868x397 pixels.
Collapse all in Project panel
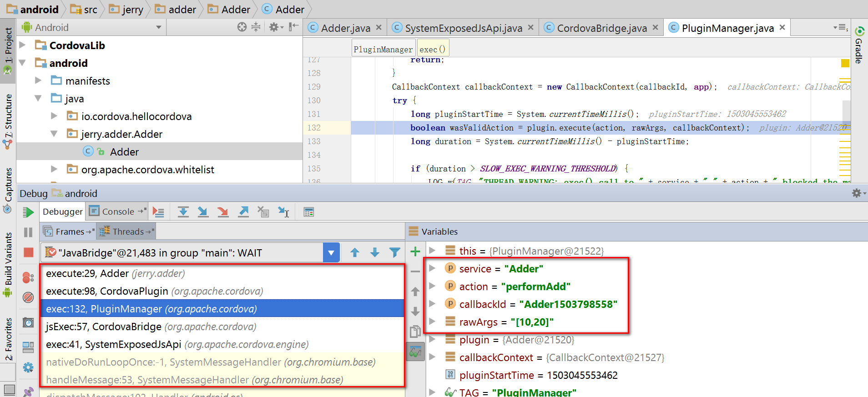click(x=256, y=27)
